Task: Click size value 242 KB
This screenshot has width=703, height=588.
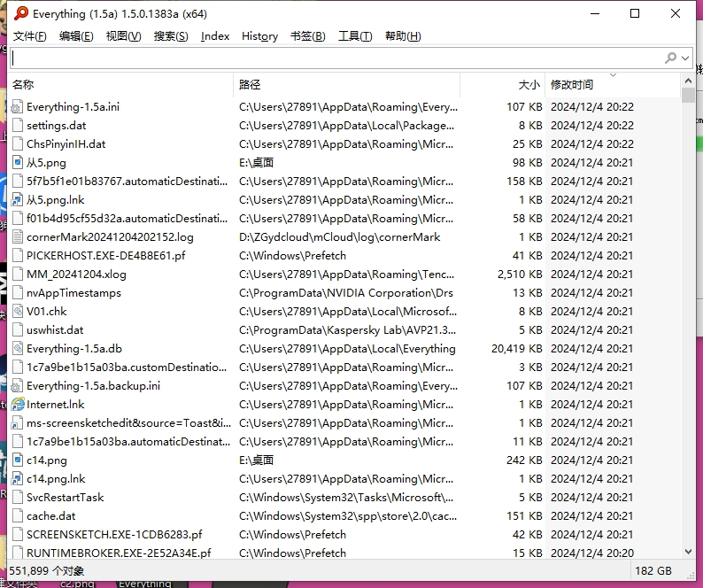Action: (x=524, y=460)
